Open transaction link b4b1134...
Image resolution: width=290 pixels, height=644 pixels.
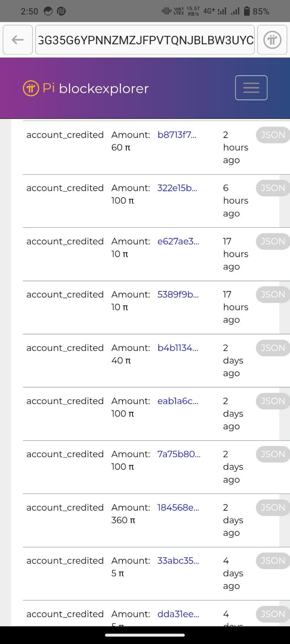[178, 348]
